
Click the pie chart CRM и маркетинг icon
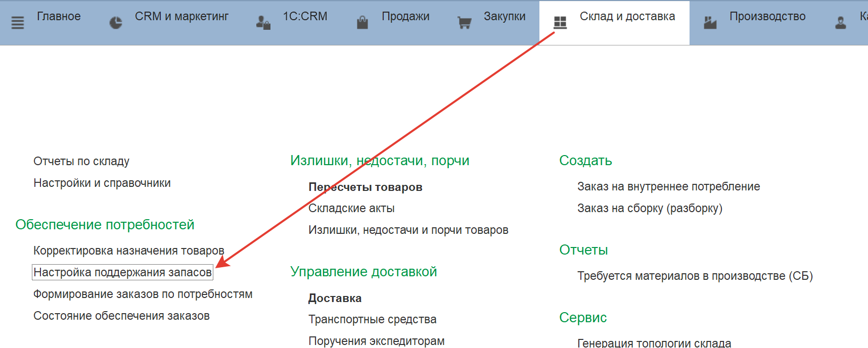point(116,23)
